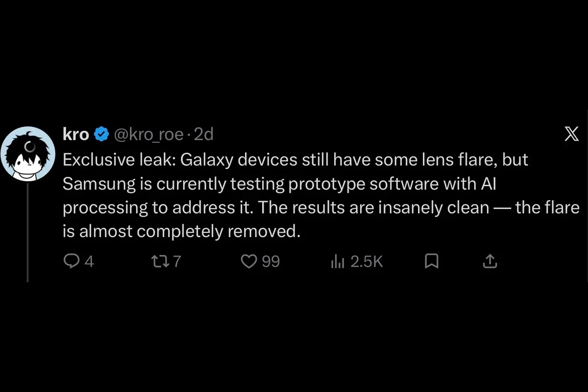Bookmark this post from kro
The image size is (588, 392).
[x=430, y=262]
